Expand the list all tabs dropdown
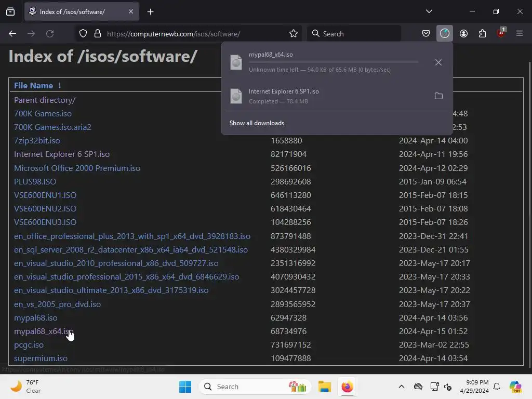This screenshot has width=532, height=399. 429,11
